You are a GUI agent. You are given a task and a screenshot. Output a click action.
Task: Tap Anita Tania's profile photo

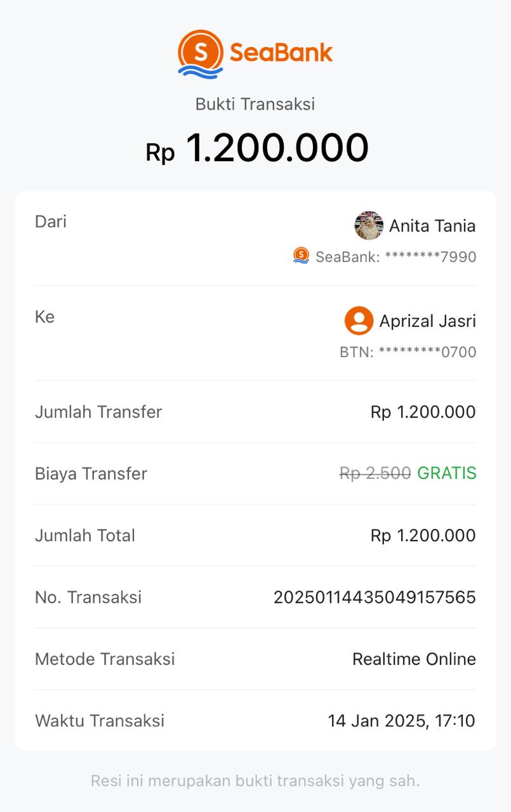368,226
